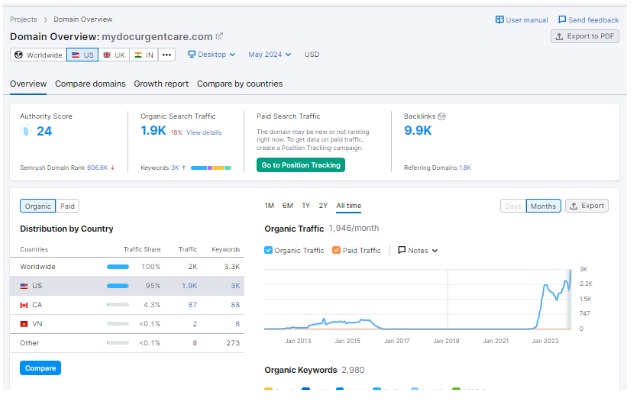Switch to Compare domains tab
Screen dimensions: 632x400
point(90,84)
